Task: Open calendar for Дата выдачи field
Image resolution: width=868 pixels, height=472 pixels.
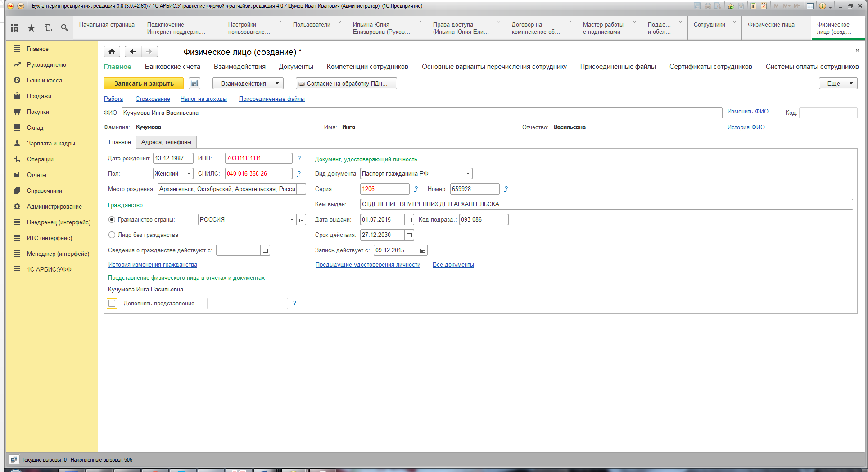Action: pos(409,220)
